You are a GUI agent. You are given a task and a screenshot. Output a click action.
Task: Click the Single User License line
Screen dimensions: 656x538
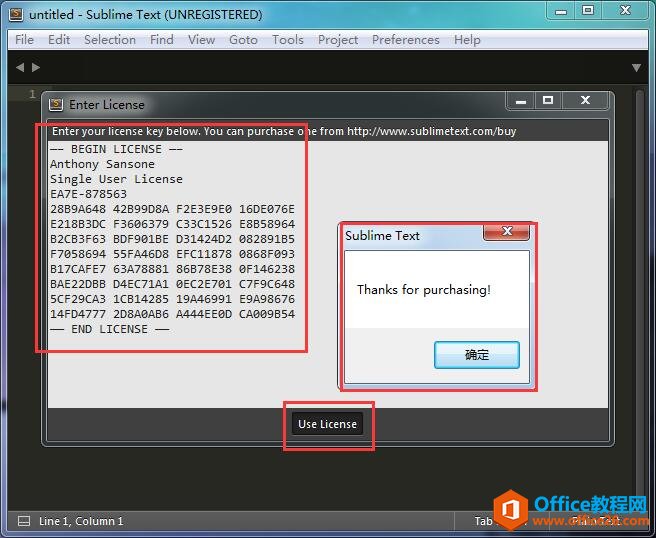116,179
